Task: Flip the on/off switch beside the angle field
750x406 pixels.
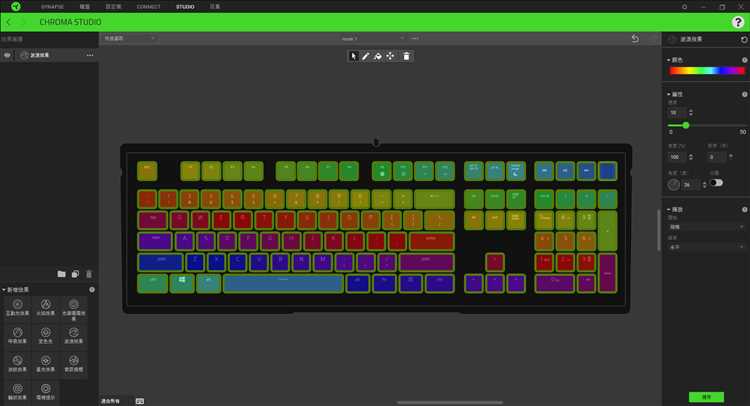Action: click(x=716, y=183)
